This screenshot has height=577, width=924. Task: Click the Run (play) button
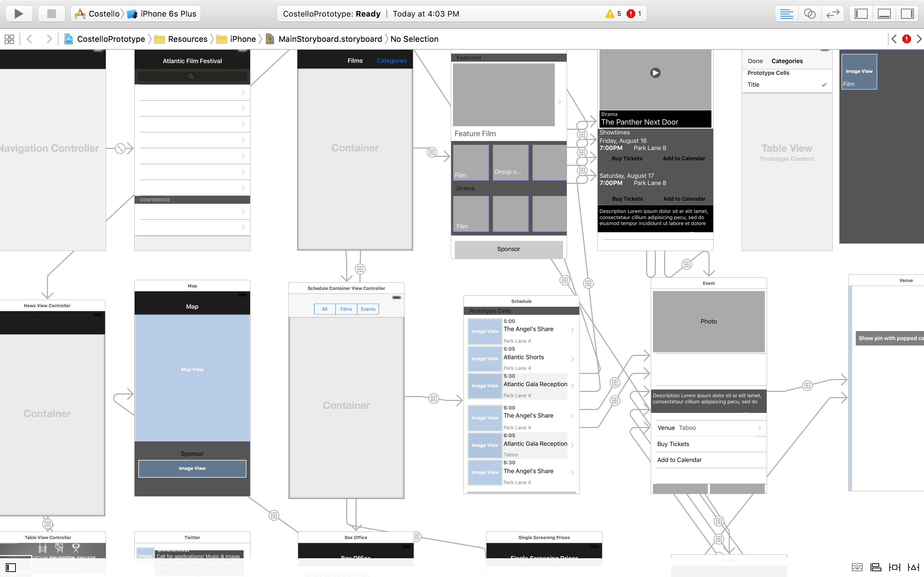point(18,14)
